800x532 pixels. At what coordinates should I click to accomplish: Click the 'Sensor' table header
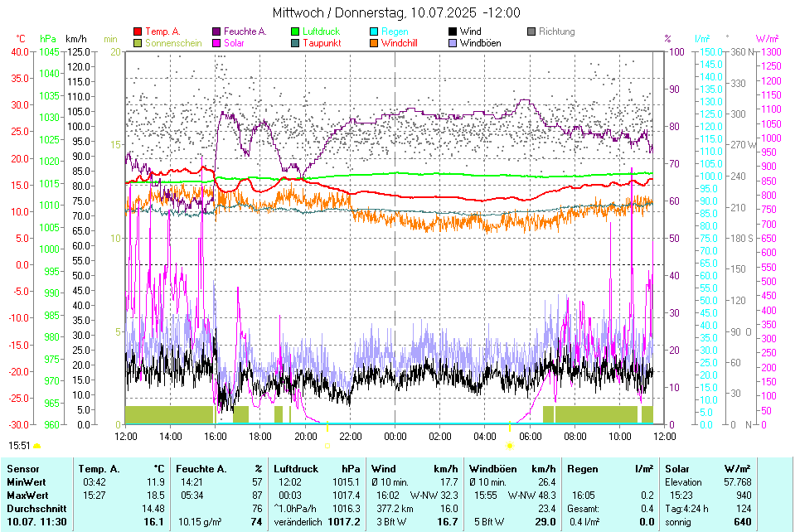[x=23, y=469]
